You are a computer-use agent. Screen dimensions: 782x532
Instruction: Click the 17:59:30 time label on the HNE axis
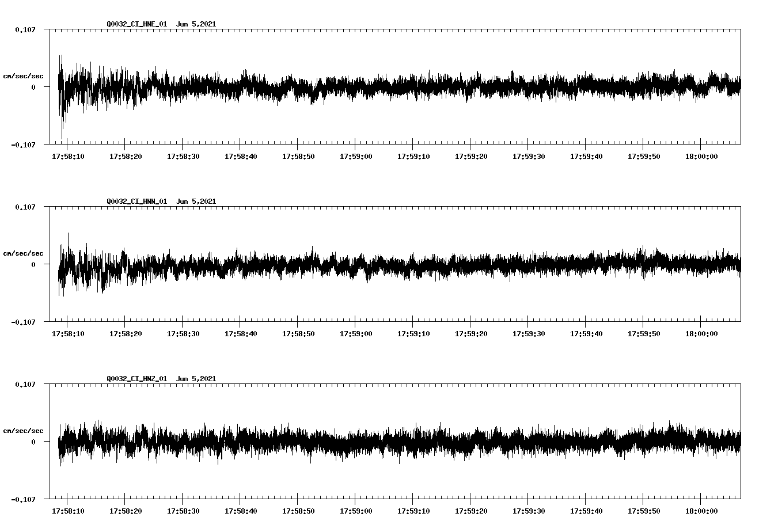[x=529, y=156]
